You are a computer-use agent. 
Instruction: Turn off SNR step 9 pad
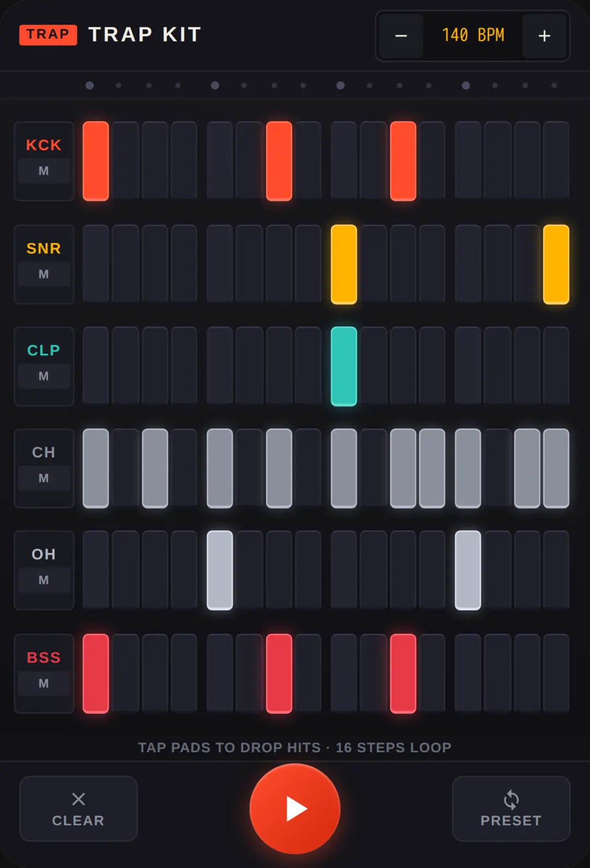(344, 264)
